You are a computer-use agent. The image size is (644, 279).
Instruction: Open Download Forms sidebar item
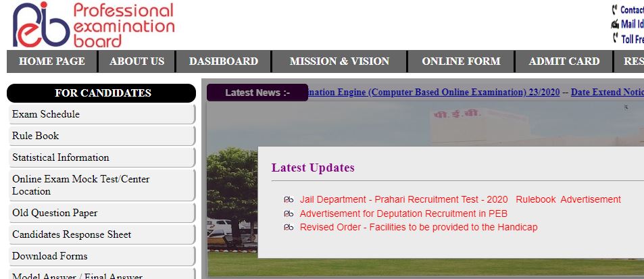101,256
